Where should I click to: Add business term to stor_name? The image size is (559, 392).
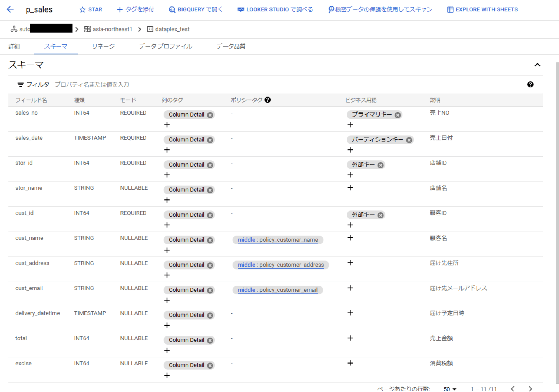click(350, 188)
